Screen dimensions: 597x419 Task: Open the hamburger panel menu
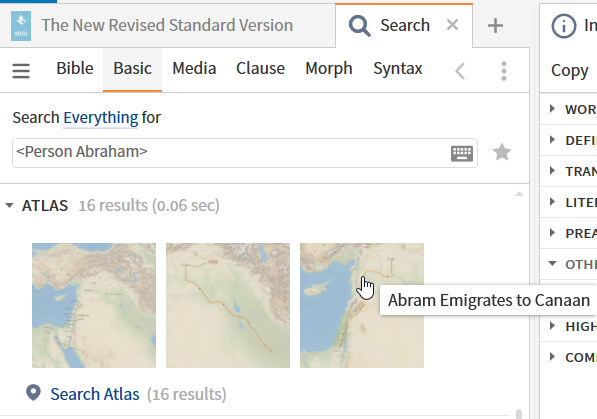21,71
